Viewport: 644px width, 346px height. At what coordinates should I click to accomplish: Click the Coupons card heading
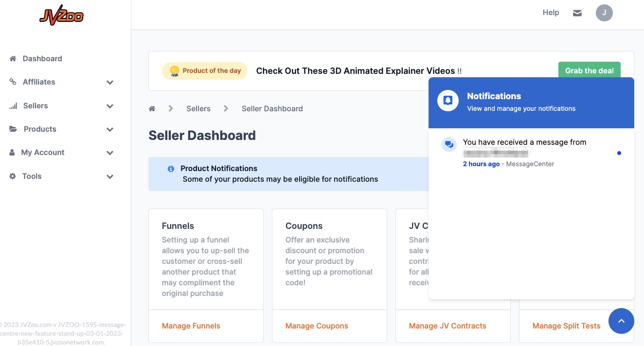[x=304, y=226]
